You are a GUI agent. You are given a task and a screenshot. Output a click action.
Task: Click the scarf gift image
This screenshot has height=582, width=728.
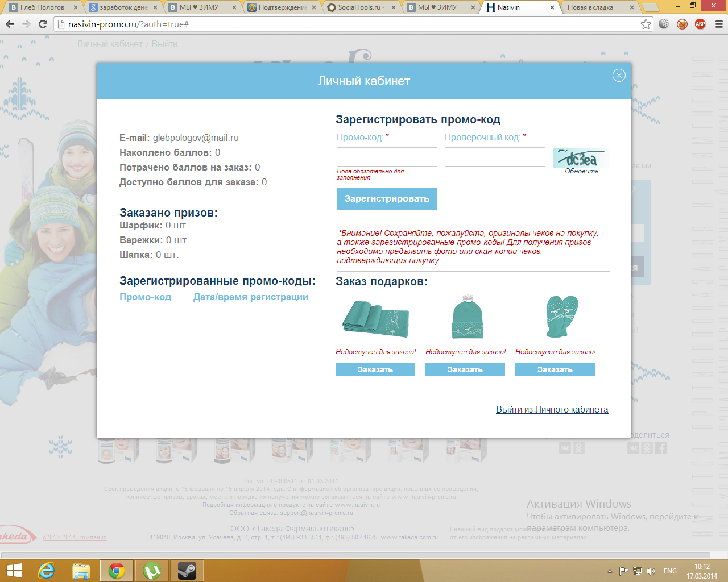tap(376, 319)
